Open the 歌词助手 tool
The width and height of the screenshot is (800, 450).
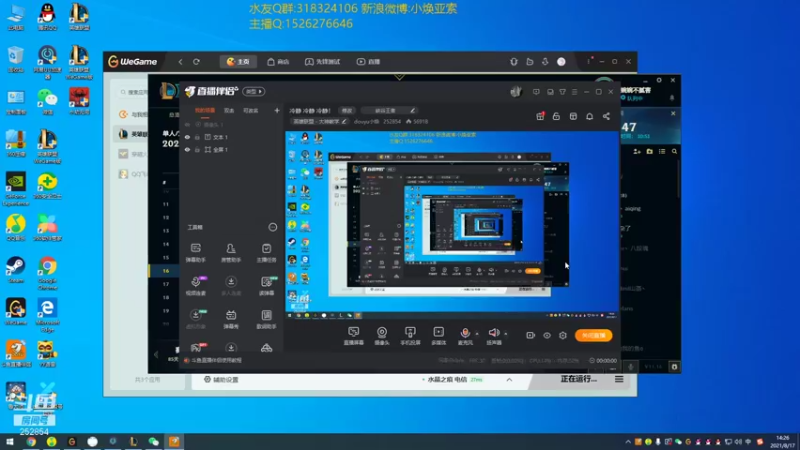click(x=266, y=319)
